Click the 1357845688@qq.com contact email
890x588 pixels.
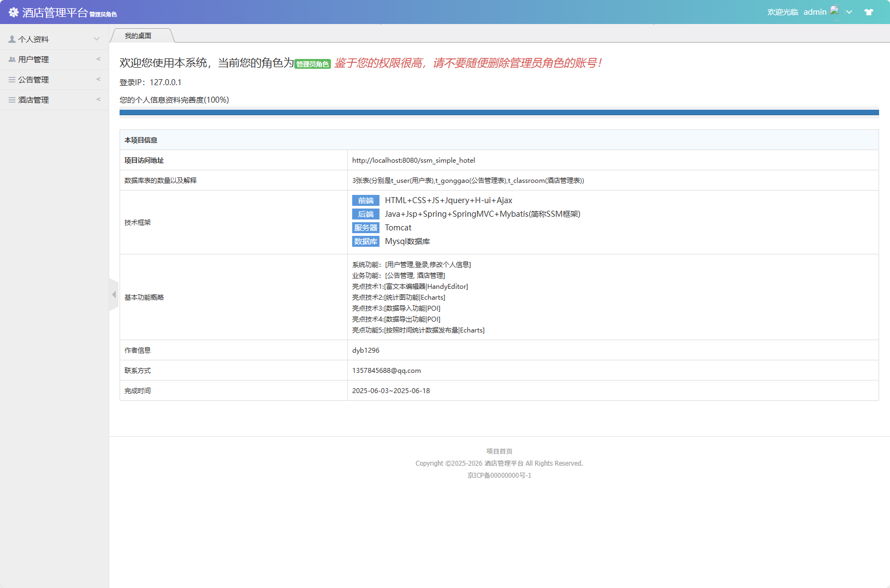click(387, 370)
